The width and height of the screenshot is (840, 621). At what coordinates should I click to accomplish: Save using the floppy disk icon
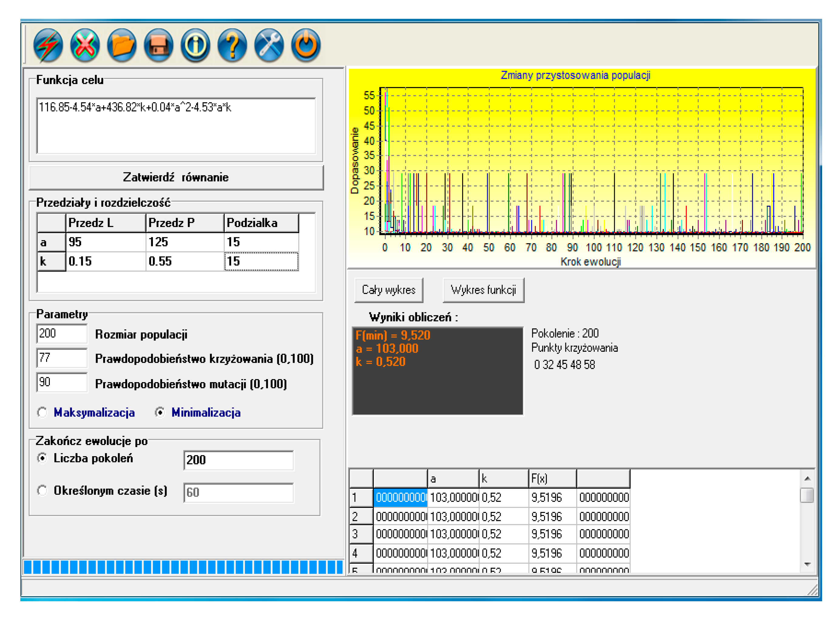(x=159, y=46)
